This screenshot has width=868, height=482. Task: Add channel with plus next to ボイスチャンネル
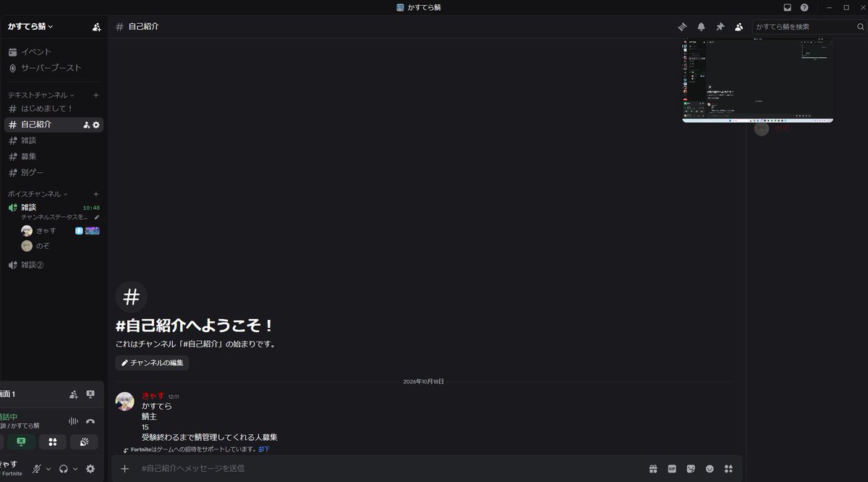96,194
